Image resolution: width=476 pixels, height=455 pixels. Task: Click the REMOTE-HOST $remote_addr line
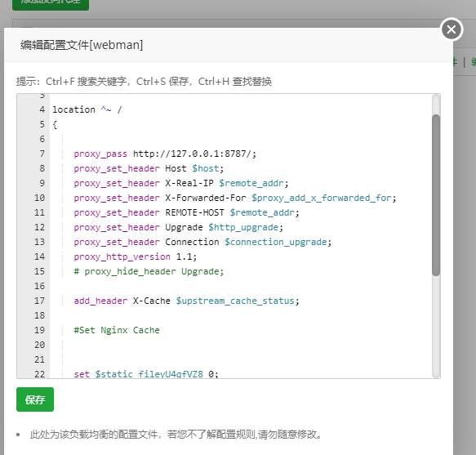point(186,212)
